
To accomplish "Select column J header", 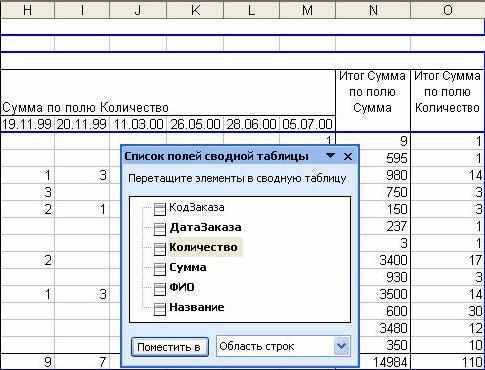I will tap(138, 11).
